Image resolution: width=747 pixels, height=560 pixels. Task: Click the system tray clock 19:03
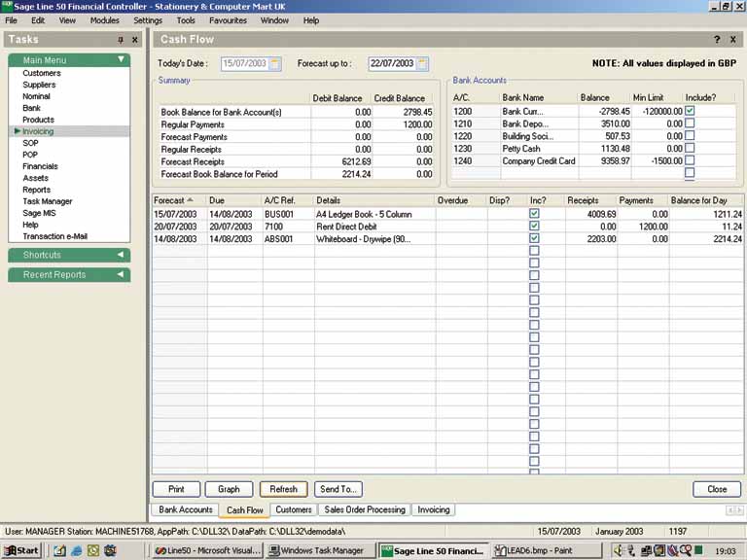726,551
